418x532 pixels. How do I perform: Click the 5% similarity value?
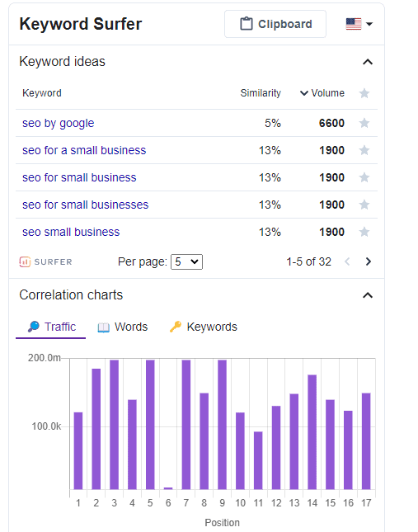tap(273, 123)
